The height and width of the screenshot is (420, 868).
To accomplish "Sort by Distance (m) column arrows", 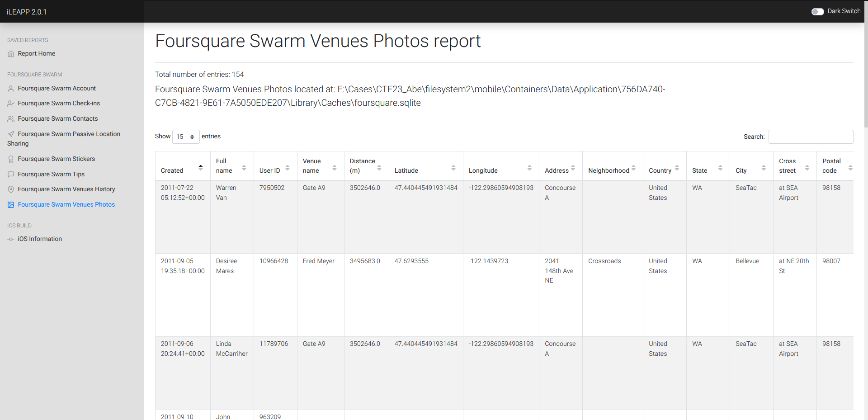I will 379,168.
